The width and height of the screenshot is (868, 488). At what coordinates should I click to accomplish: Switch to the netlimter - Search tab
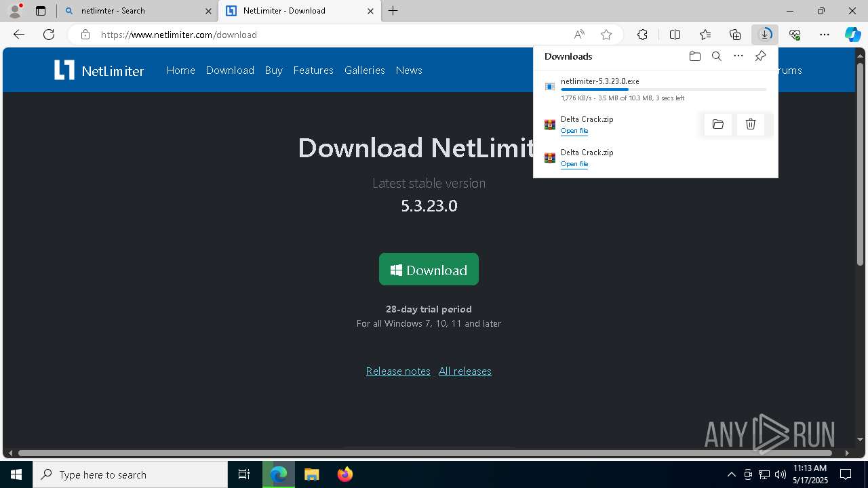pyautogui.click(x=138, y=11)
